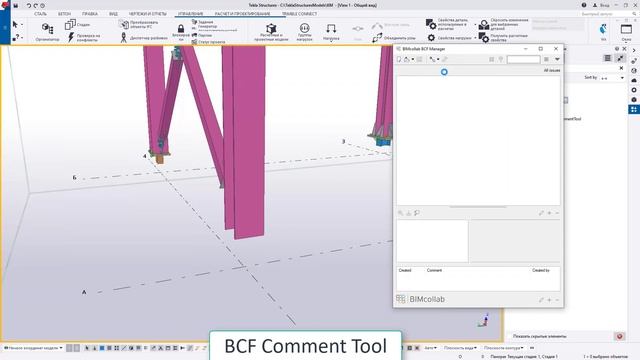640x360 pixels.
Task: Open the Авто dropdown in status bar
Action: click(x=430, y=348)
